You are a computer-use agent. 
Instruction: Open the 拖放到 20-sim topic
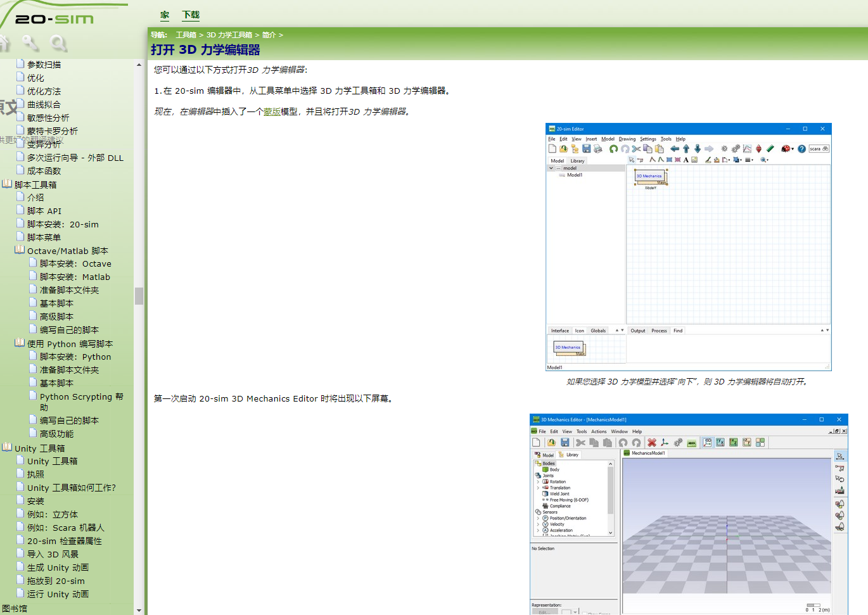pyautogui.click(x=56, y=581)
